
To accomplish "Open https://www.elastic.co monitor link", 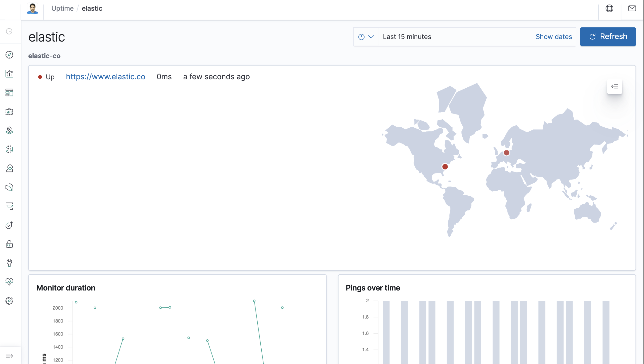I will click(105, 77).
